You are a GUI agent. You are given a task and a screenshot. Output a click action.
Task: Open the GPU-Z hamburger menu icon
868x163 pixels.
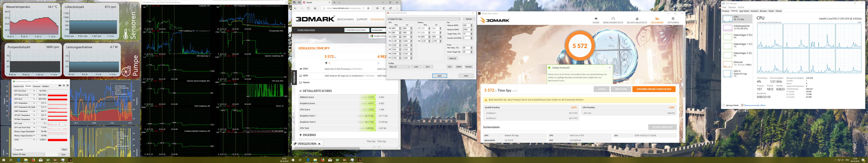coord(67,86)
